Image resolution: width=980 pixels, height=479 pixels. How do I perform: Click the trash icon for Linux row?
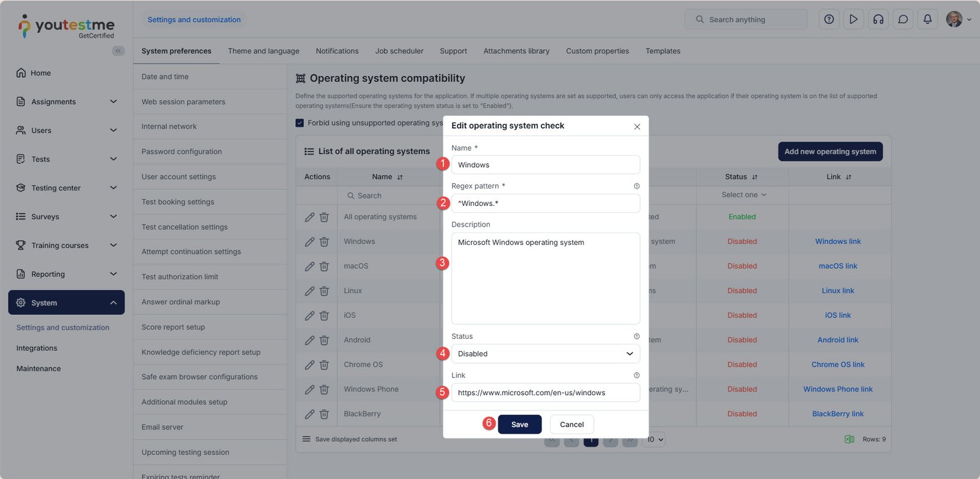tap(324, 291)
